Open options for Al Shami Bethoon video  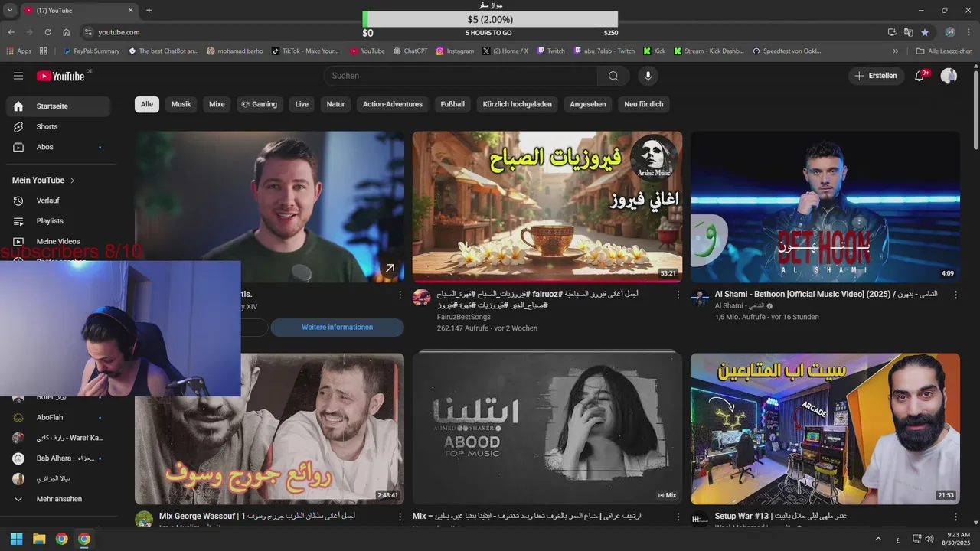pyautogui.click(x=955, y=295)
